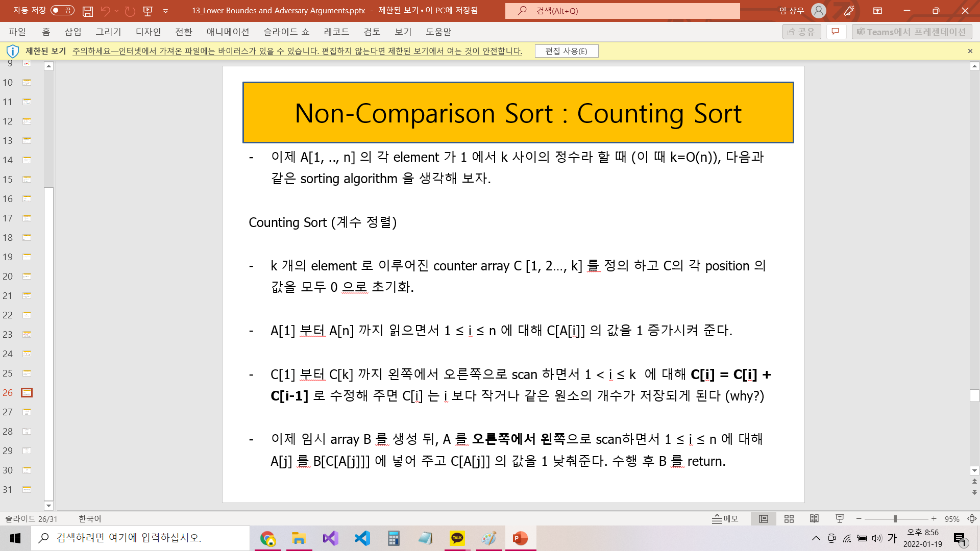980x551 pixels.
Task: Open KakaoTalk from the taskbar
Action: pos(457,538)
